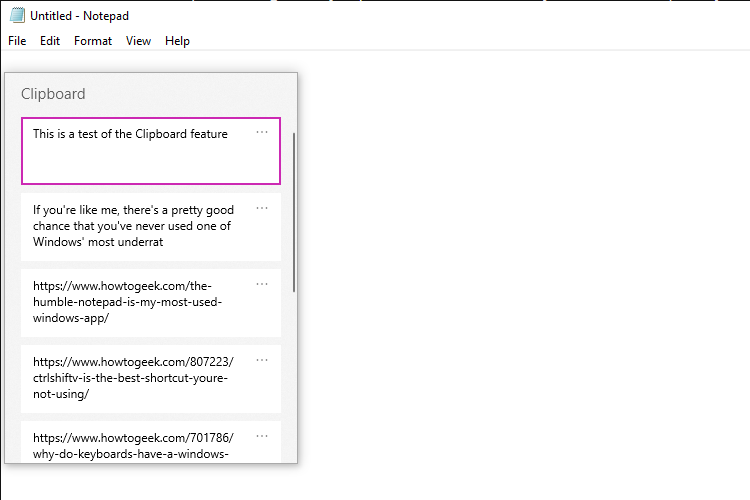
Task: Paste the why-do-keyboards URL clip
Action: pyautogui.click(x=151, y=442)
